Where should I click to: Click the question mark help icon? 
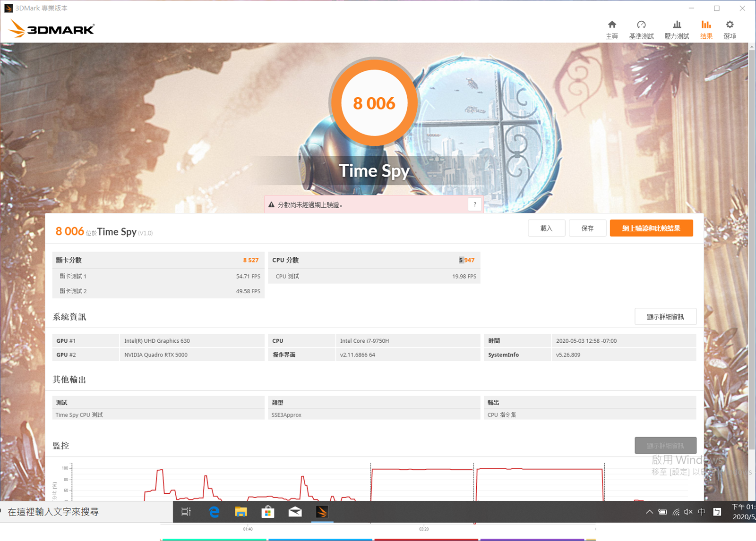(475, 204)
